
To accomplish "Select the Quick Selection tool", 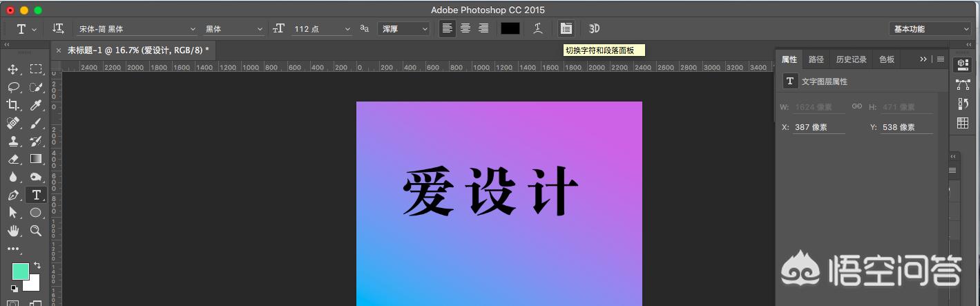I will click(36, 87).
